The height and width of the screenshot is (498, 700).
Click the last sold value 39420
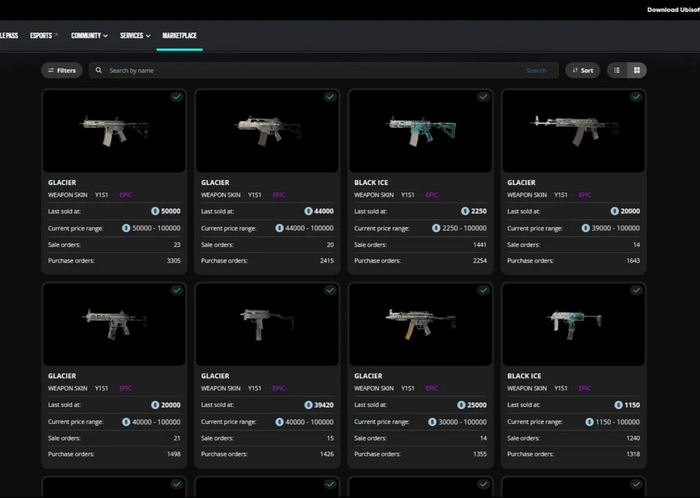point(324,405)
